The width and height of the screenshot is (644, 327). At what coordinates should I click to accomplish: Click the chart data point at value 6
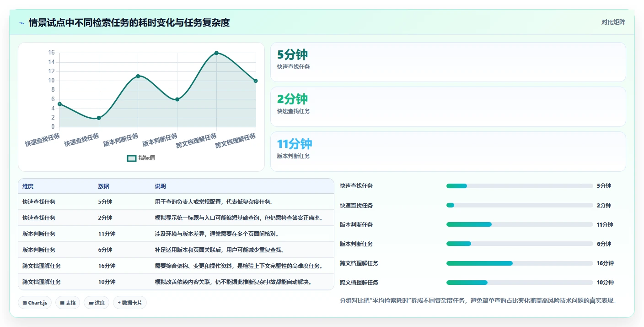[x=177, y=99]
